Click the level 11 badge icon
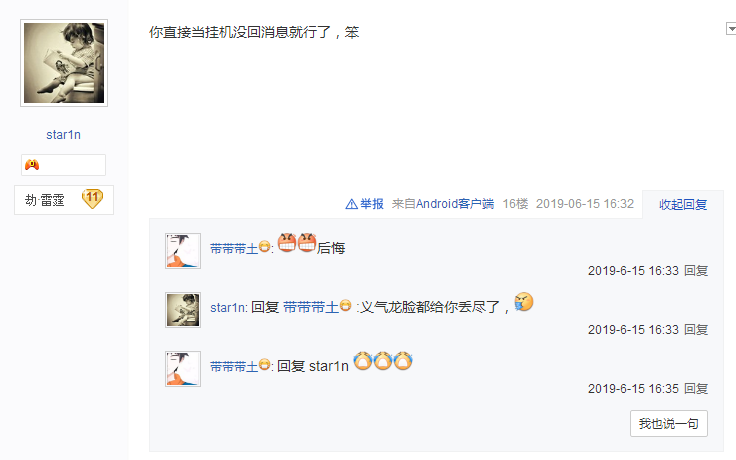The image size is (736, 460). (x=92, y=199)
